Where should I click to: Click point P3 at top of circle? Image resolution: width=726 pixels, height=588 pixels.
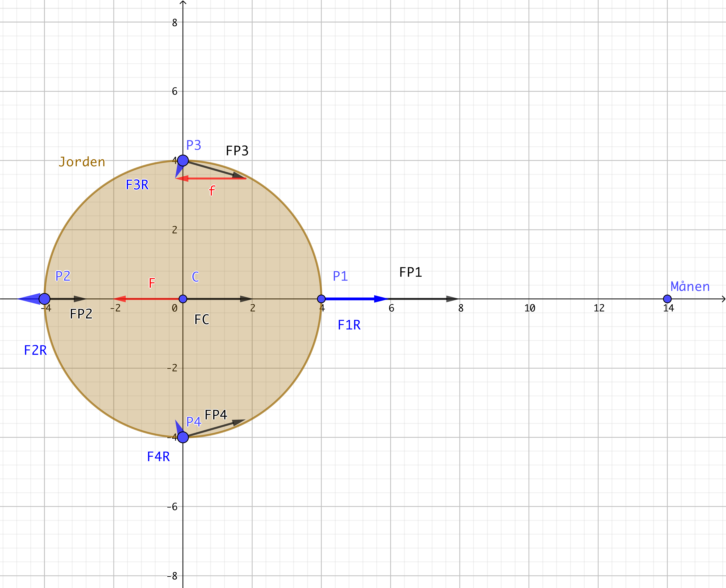(183, 161)
